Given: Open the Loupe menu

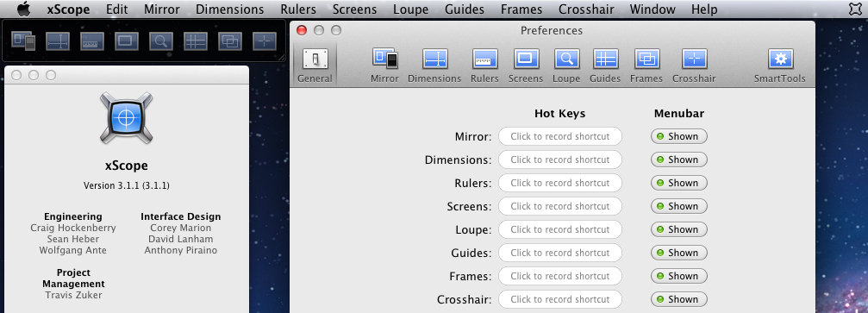Looking at the screenshot, I should (411, 9).
